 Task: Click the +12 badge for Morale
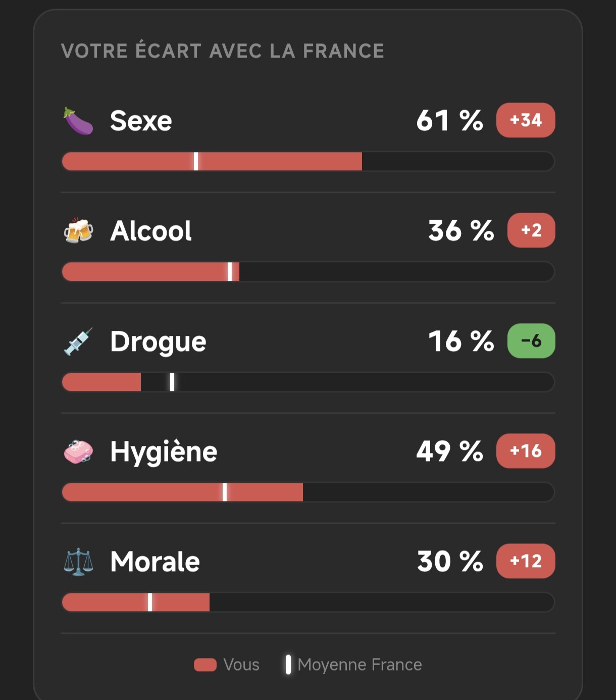[526, 561]
